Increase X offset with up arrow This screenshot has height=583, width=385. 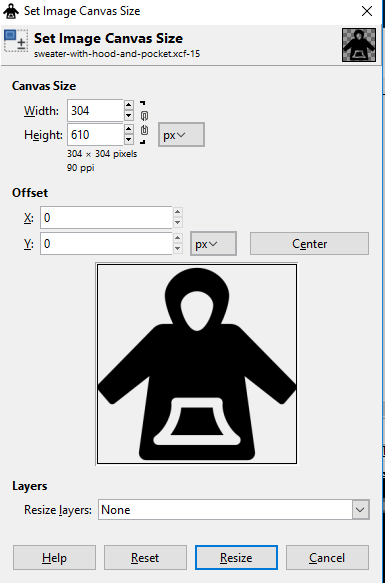pos(178,212)
